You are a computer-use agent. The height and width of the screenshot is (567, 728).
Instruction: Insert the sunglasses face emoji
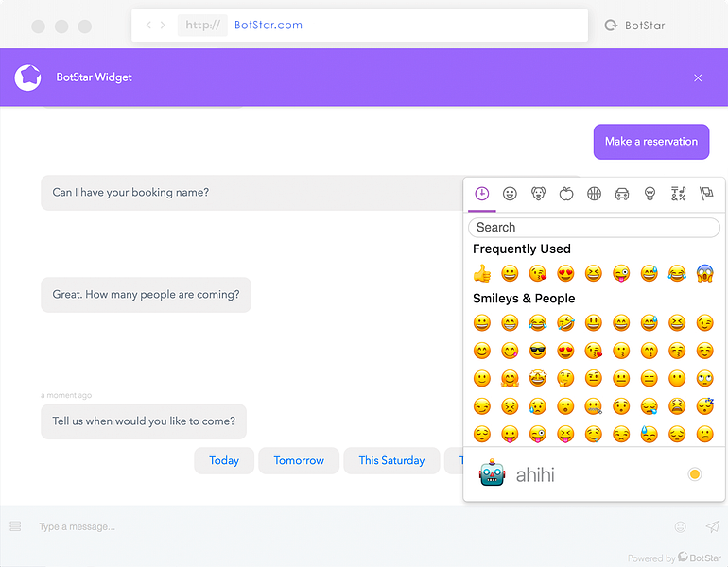click(538, 351)
